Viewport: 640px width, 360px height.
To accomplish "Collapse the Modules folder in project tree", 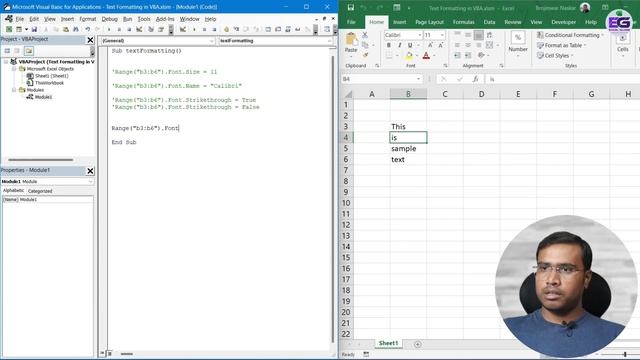I will pyautogui.click(x=14, y=90).
